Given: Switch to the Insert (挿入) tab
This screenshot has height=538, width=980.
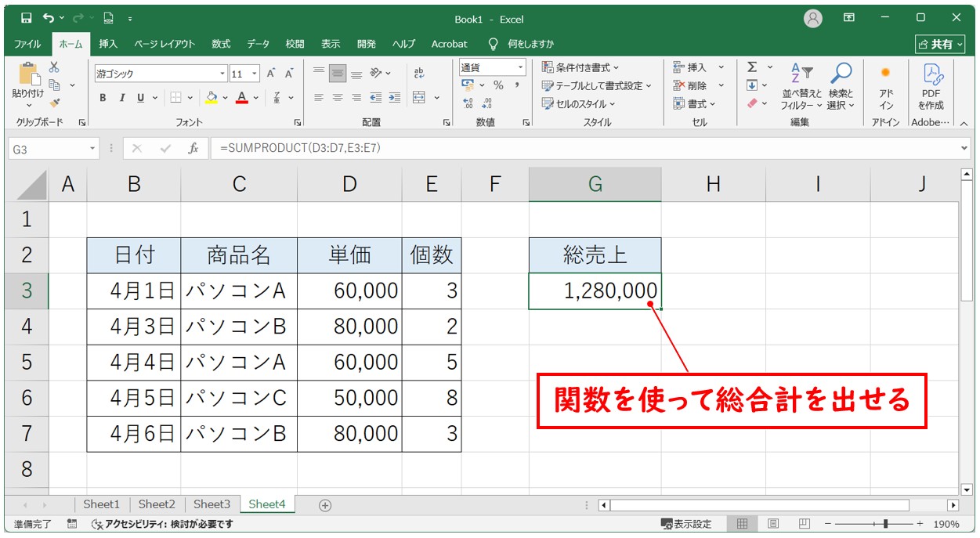Looking at the screenshot, I should point(108,44).
